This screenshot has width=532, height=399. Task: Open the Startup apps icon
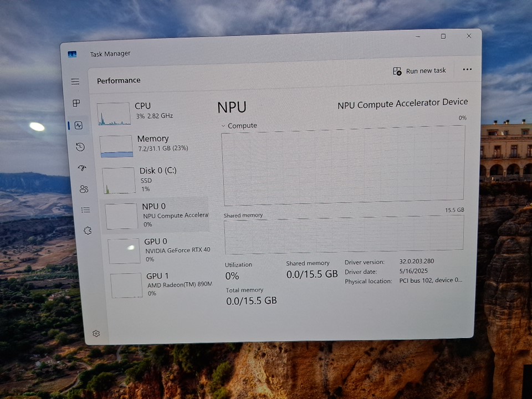click(x=82, y=168)
